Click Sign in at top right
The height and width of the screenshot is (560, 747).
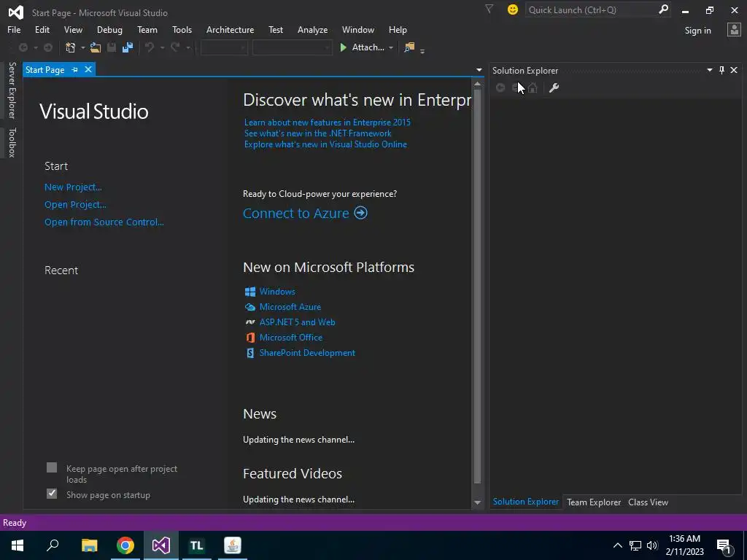pyautogui.click(x=697, y=31)
